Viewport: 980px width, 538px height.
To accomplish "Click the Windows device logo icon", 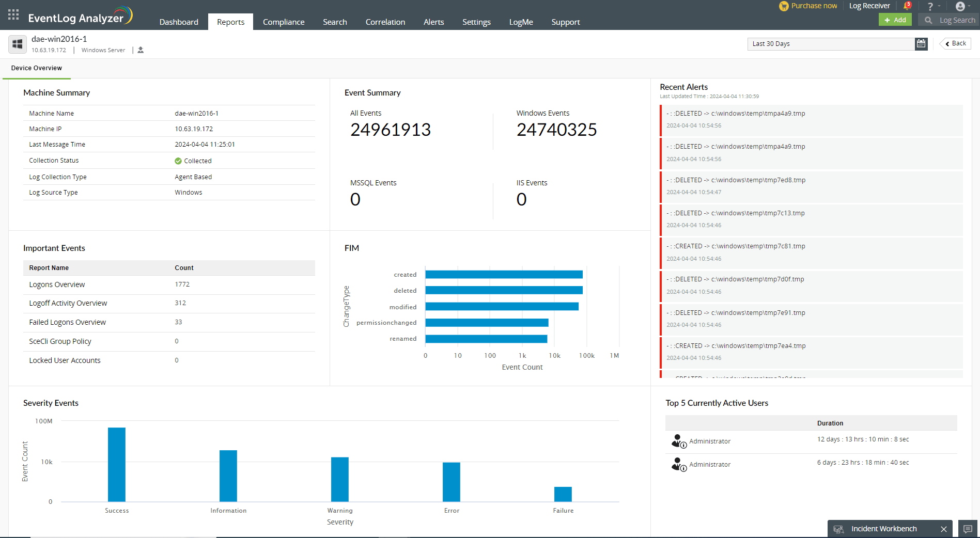I will (x=18, y=44).
